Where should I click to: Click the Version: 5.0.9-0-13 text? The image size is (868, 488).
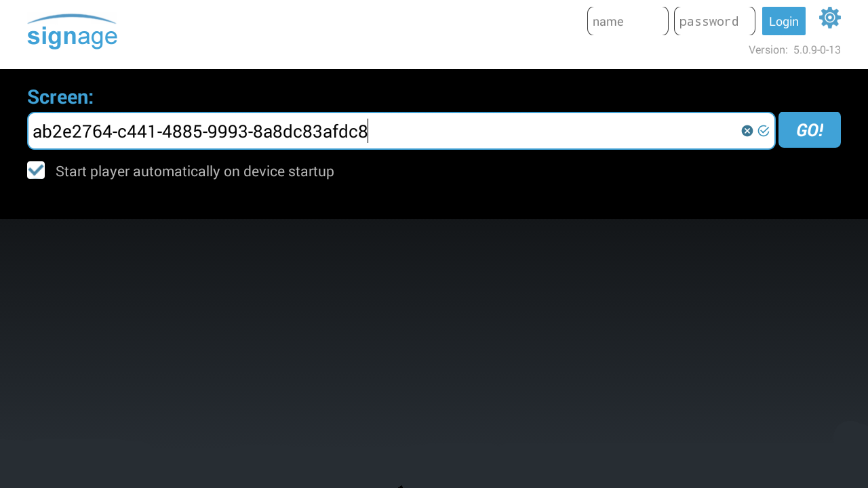pos(795,50)
